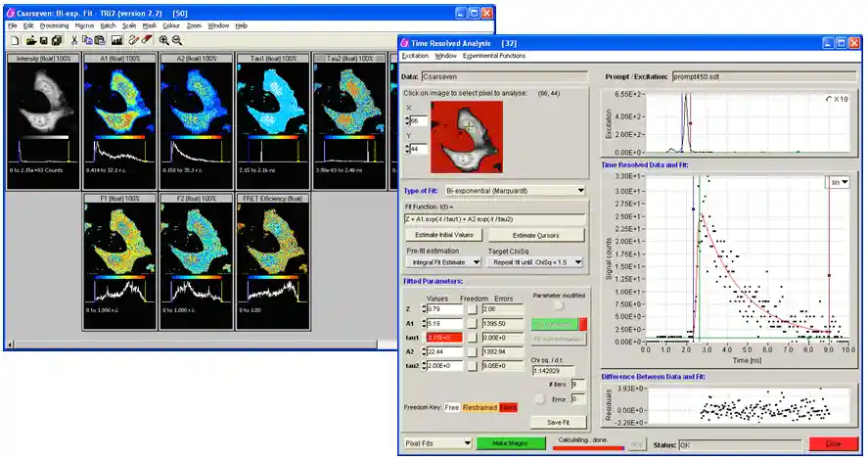The width and height of the screenshot is (868, 460).
Task: Select the Tau1 image thumbnail
Action: (273, 108)
